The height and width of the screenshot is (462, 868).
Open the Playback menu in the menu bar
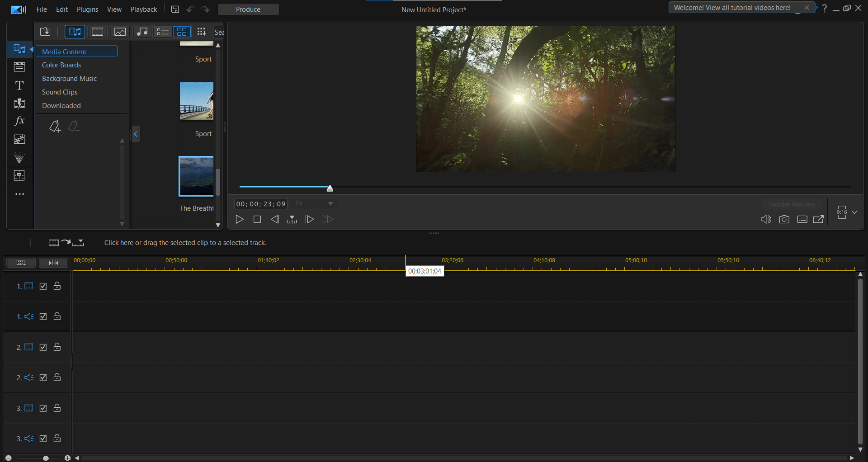[143, 9]
